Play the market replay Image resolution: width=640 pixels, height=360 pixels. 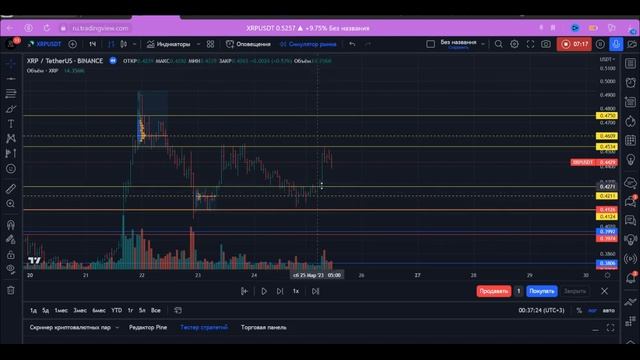click(x=264, y=291)
